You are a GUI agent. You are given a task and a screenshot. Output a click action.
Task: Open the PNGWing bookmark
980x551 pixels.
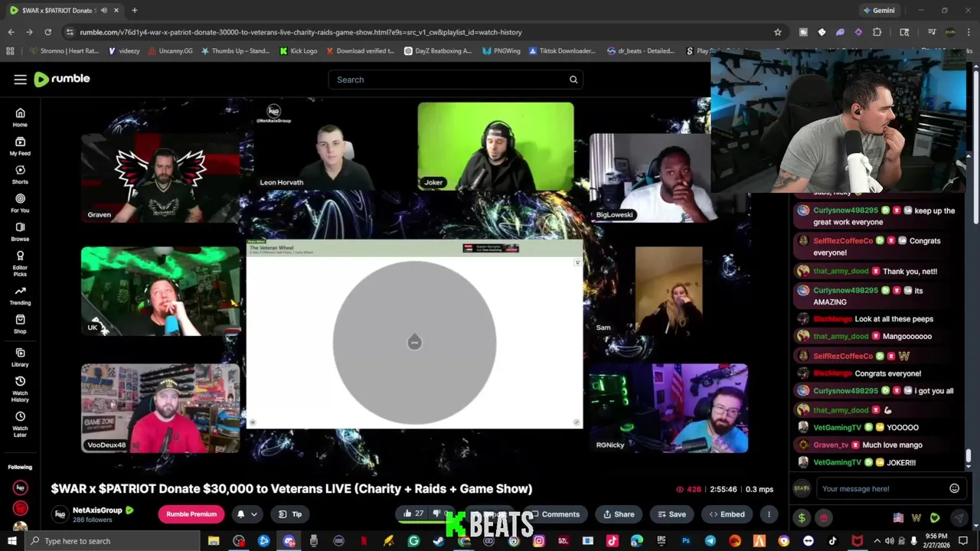pyautogui.click(x=501, y=51)
